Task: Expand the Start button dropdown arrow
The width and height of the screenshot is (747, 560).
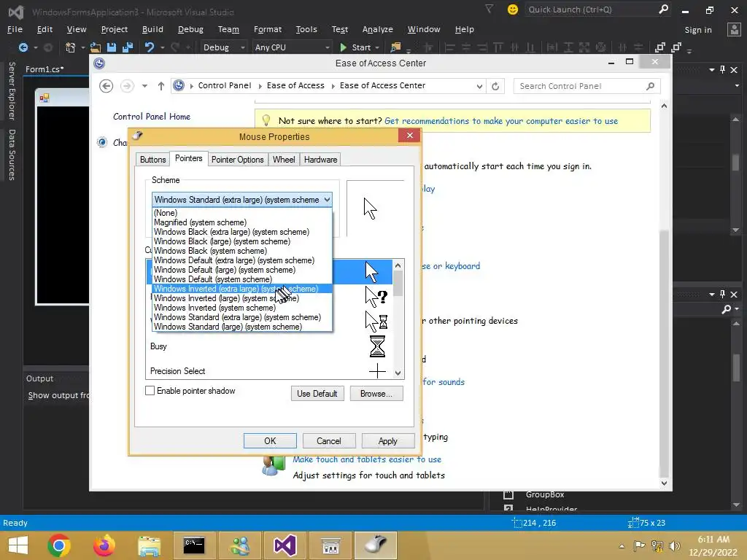Action: (377, 47)
